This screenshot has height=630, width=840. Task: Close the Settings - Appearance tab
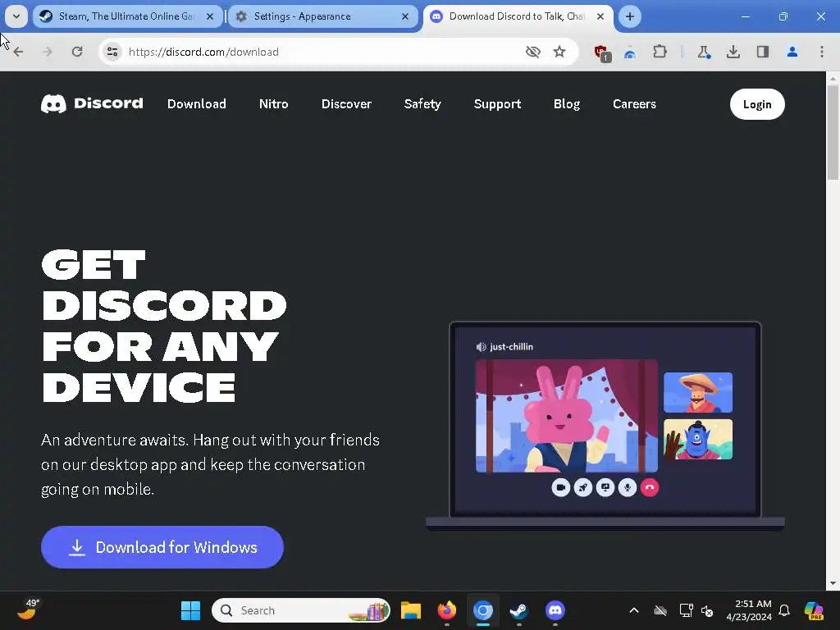405,16
